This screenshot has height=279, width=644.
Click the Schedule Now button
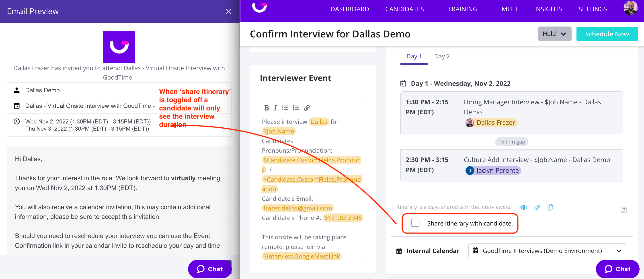[607, 34]
